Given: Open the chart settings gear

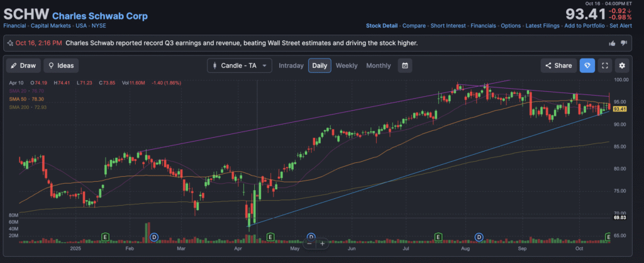Looking at the screenshot, I should tap(621, 65).
